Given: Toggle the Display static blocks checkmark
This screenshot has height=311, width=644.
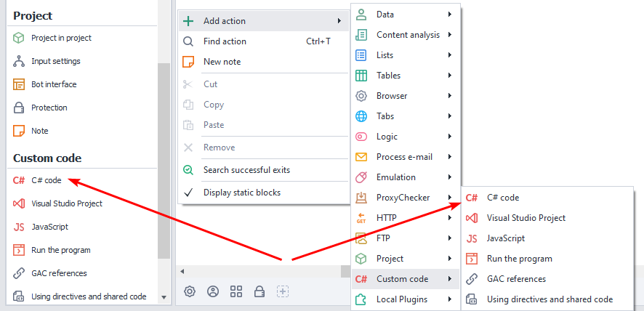Looking at the screenshot, I should (188, 193).
